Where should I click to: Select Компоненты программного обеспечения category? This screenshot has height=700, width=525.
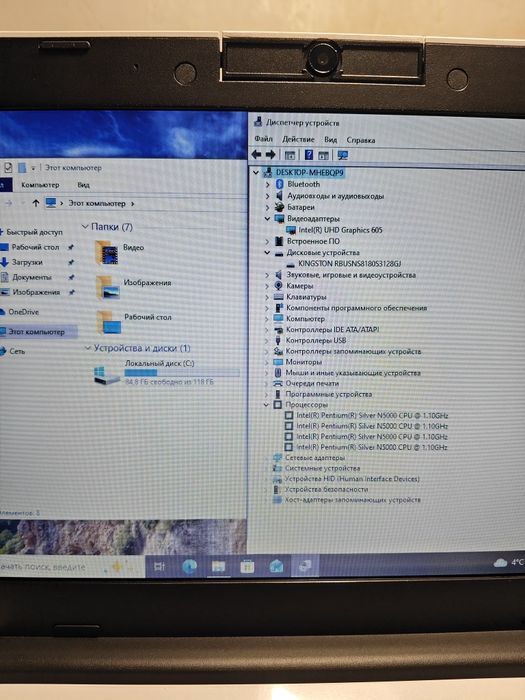[356, 308]
